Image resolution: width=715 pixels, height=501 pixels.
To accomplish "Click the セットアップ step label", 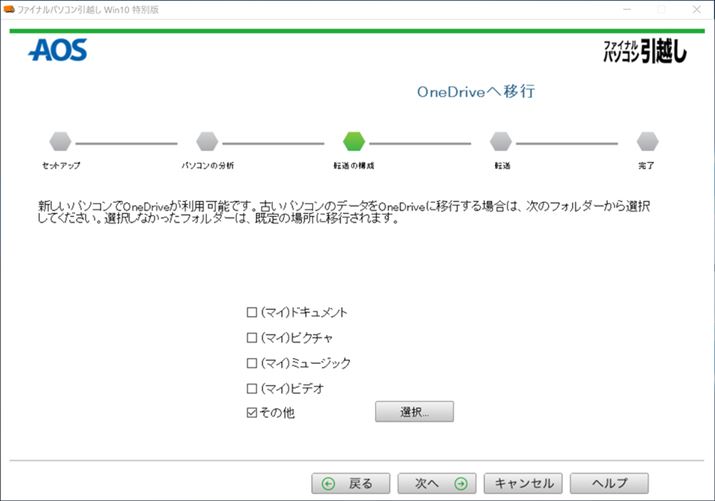I will pyautogui.click(x=61, y=165).
